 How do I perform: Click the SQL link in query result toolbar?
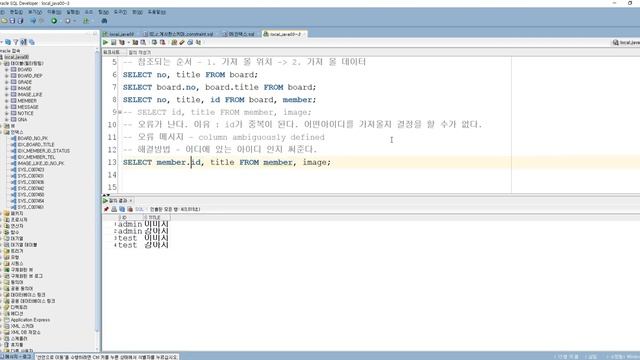139,209
